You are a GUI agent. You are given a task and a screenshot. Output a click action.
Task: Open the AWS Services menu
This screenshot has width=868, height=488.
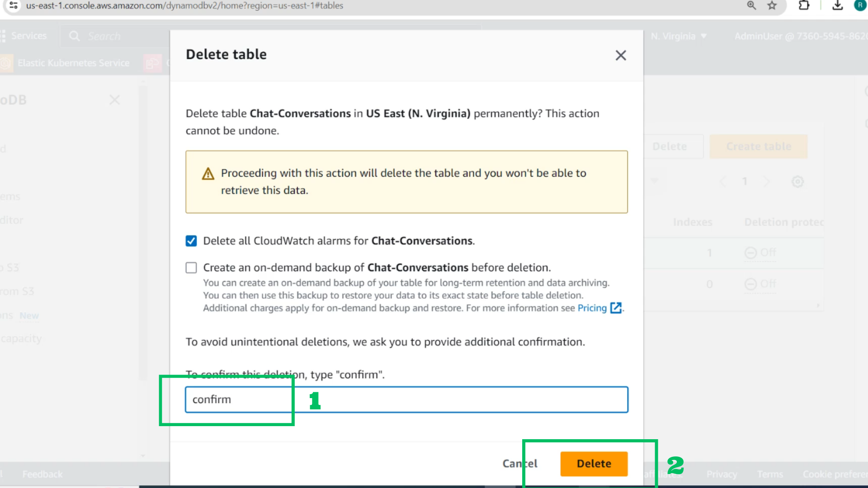[24, 36]
